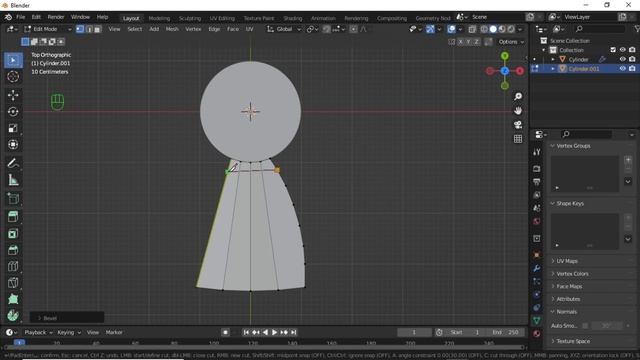640x360 pixels.
Task: Select the Annotate tool
Action: 13,163
